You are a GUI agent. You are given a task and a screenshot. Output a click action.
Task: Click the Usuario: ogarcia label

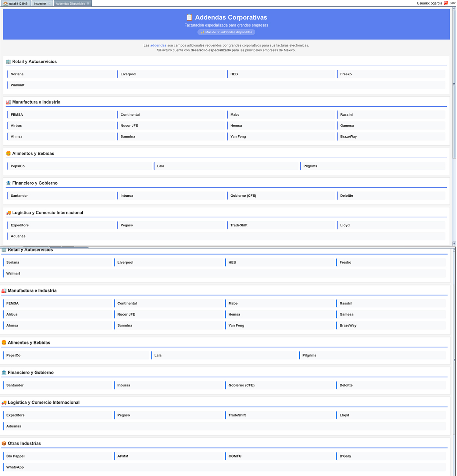429,3
